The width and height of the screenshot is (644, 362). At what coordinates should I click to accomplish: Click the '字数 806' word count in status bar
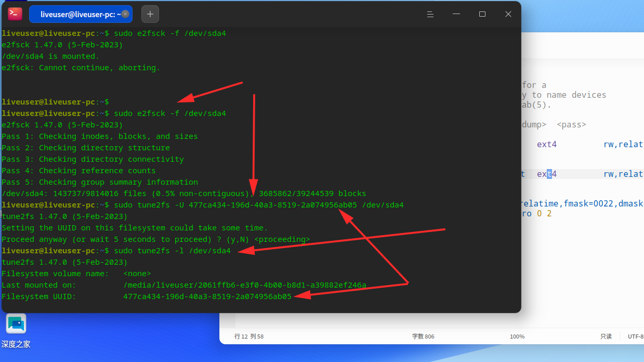point(423,337)
